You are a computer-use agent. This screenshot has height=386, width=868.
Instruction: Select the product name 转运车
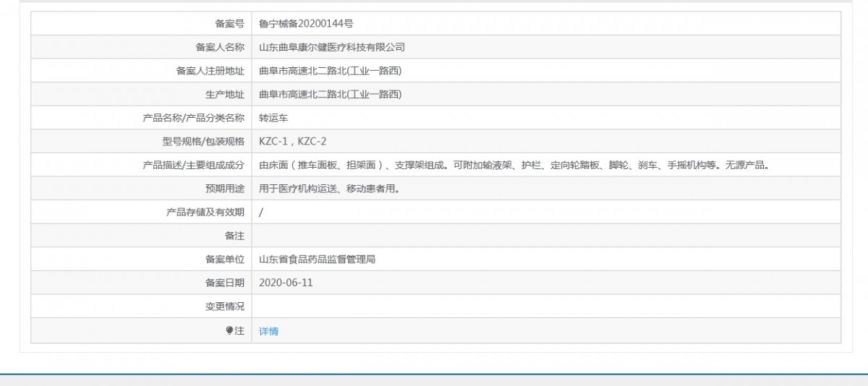(273, 118)
